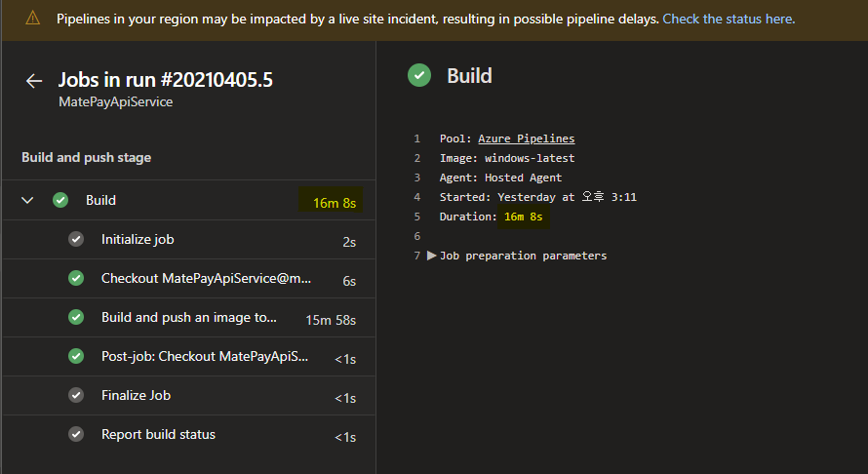Click gray status icon for Report build status
The height and width of the screenshot is (474, 868).
coord(76,434)
